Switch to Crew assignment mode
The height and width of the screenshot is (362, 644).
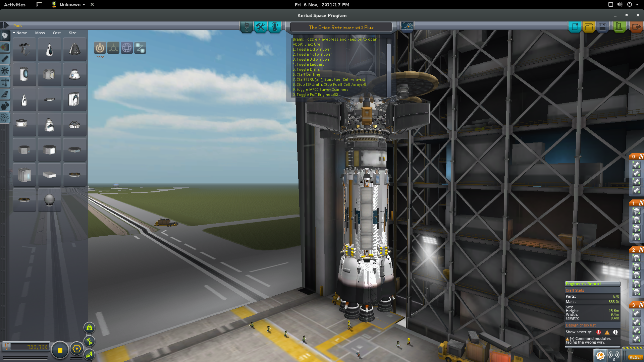tap(275, 27)
